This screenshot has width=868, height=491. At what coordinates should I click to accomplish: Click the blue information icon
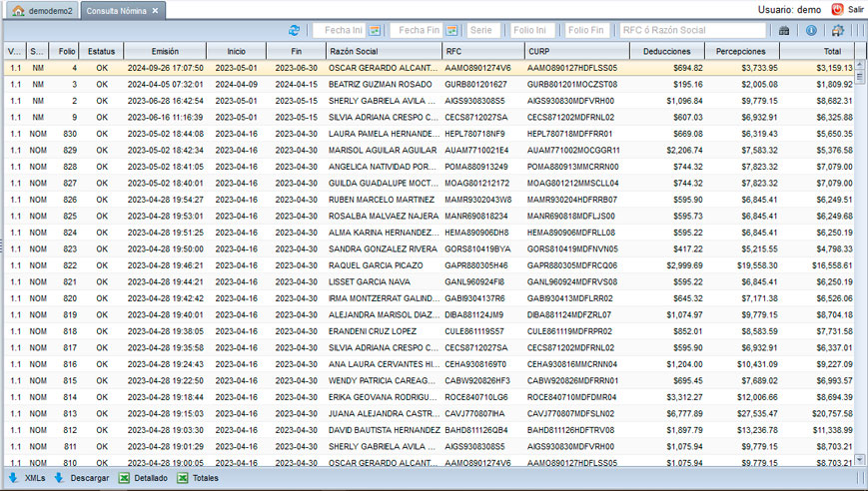[811, 30]
